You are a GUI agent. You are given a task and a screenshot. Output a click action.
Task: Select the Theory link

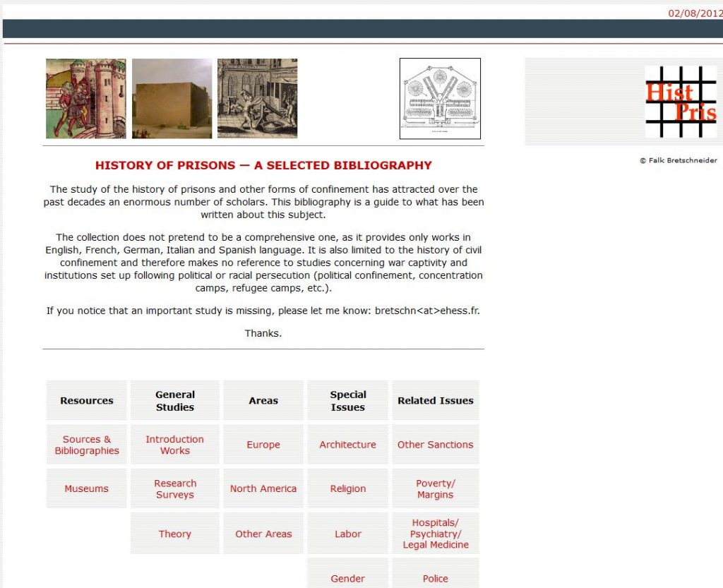pyautogui.click(x=174, y=534)
